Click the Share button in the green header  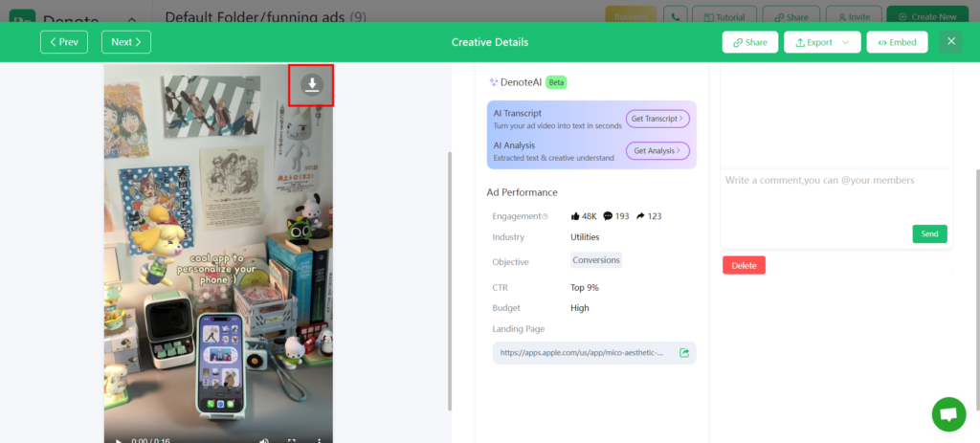(750, 42)
